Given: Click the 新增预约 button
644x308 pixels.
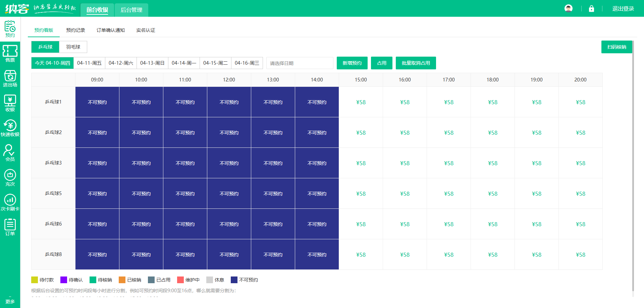Looking at the screenshot, I should pyautogui.click(x=352, y=63).
